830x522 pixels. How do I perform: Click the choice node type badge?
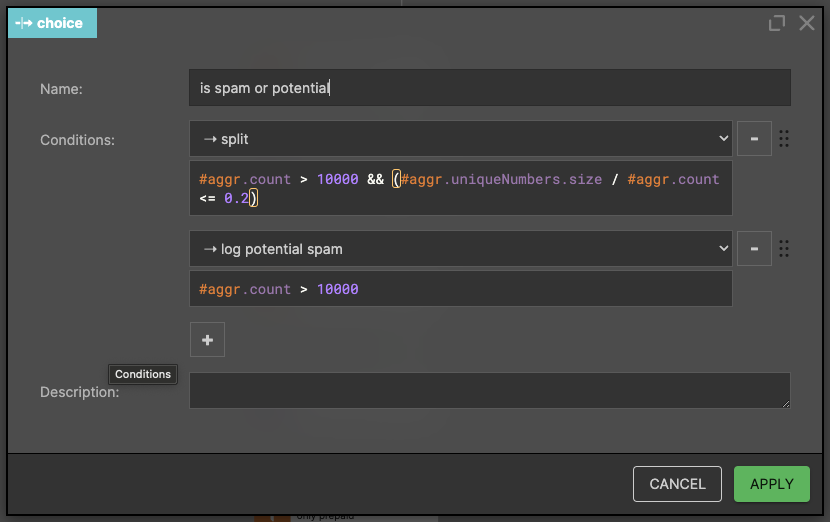tap(52, 23)
